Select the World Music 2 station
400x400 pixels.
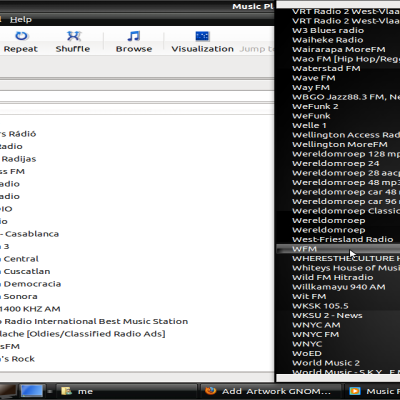coord(326,363)
